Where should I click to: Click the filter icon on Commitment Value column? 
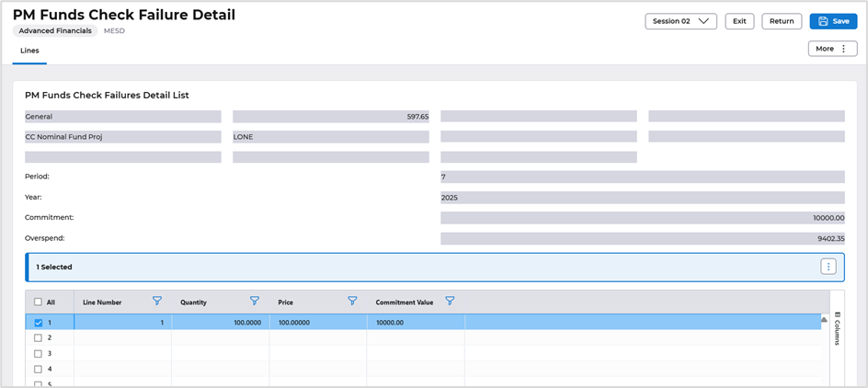(450, 301)
